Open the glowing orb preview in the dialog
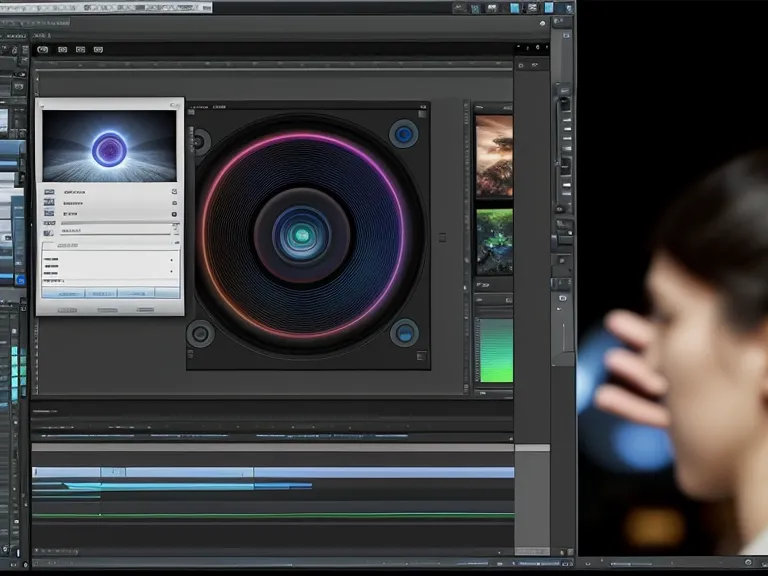The width and height of the screenshot is (768, 576). (109, 146)
